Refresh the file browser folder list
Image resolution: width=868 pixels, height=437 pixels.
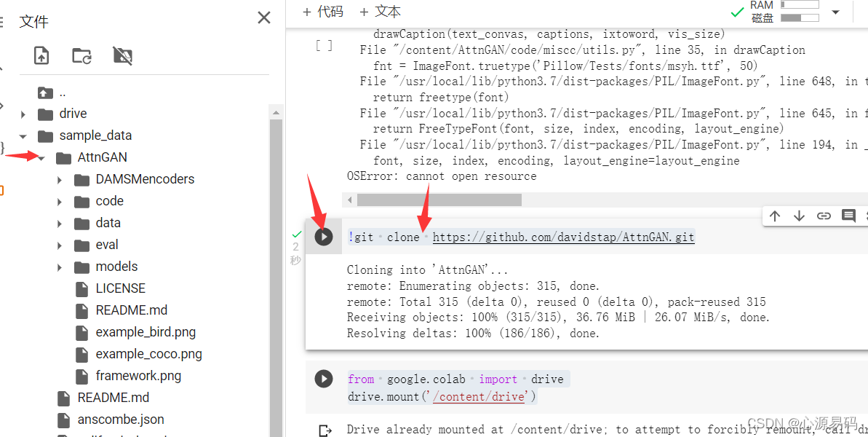(82, 55)
